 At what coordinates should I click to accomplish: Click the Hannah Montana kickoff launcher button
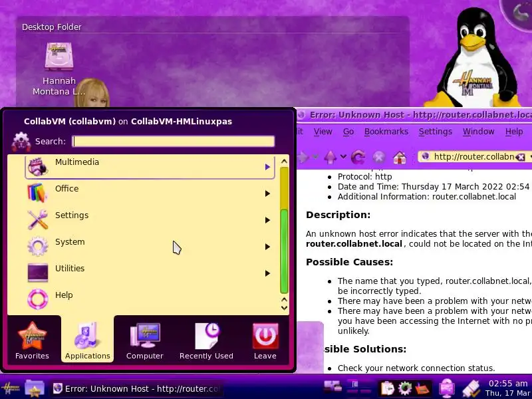10,388
